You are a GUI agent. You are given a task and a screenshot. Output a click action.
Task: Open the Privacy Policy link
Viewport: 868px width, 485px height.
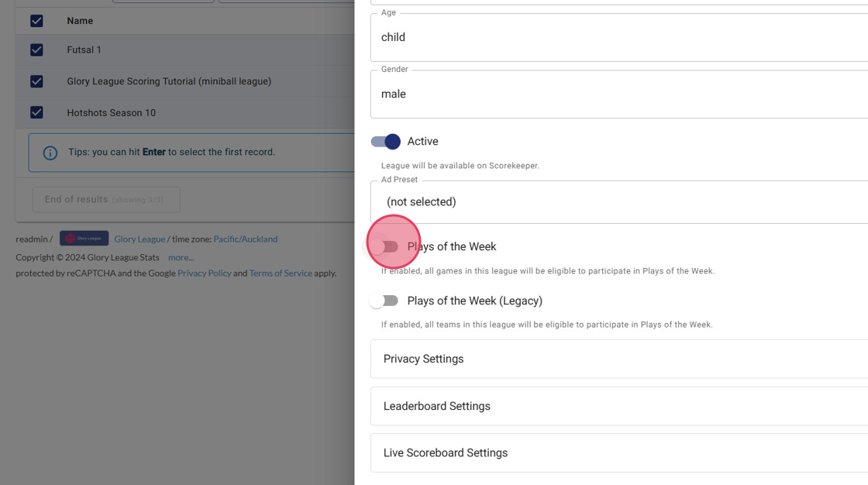click(x=204, y=273)
